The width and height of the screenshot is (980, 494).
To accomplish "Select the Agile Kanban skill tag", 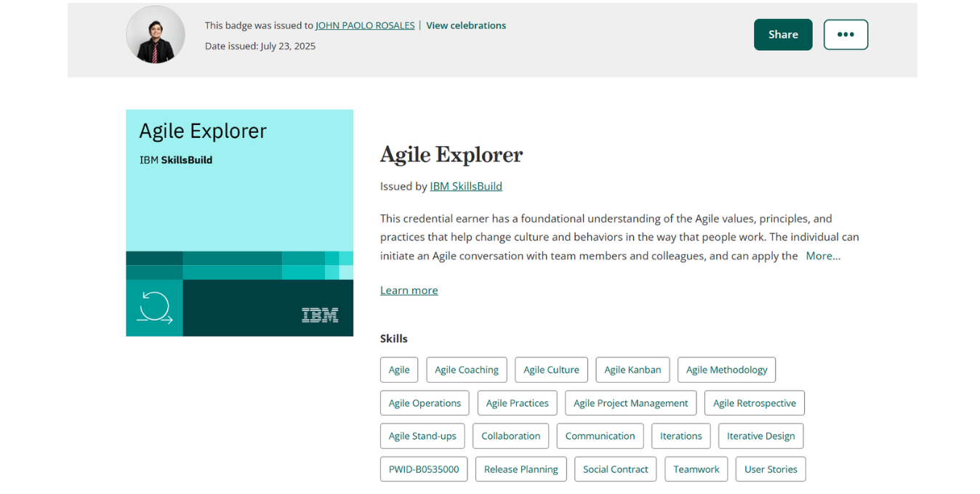I will click(x=632, y=370).
